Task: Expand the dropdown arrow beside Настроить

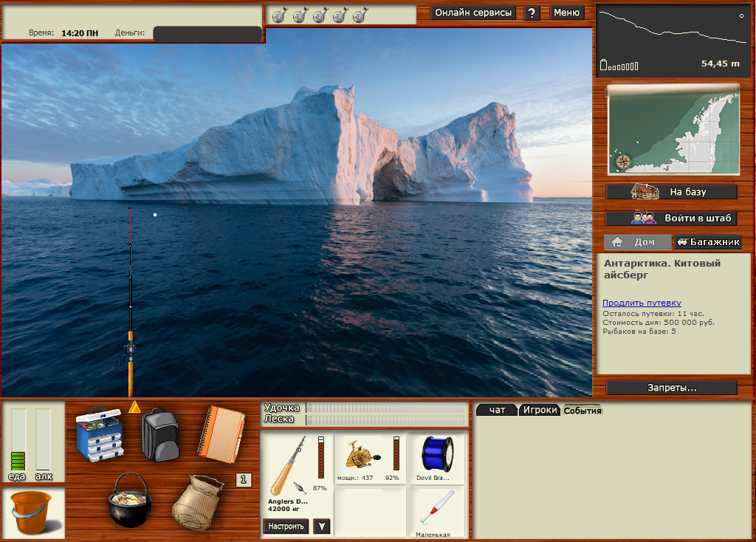Action: pyautogui.click(x=321, y=526)
